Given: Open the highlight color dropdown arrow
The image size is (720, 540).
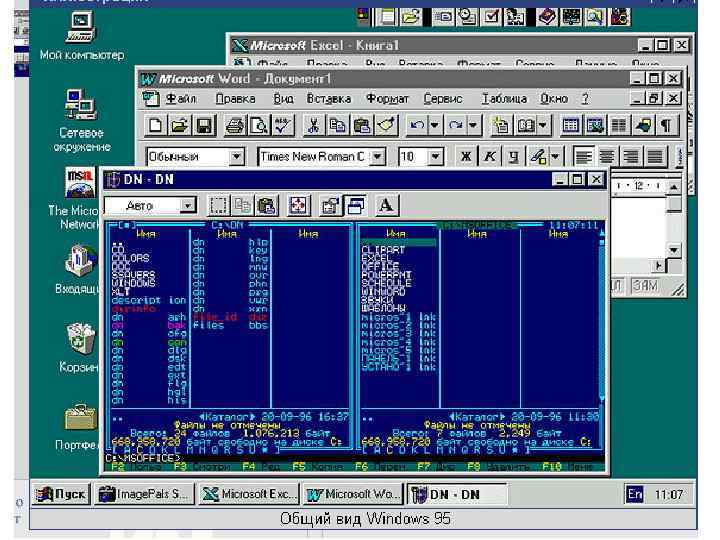Looking at the screenshot, I should coord(555,157).
